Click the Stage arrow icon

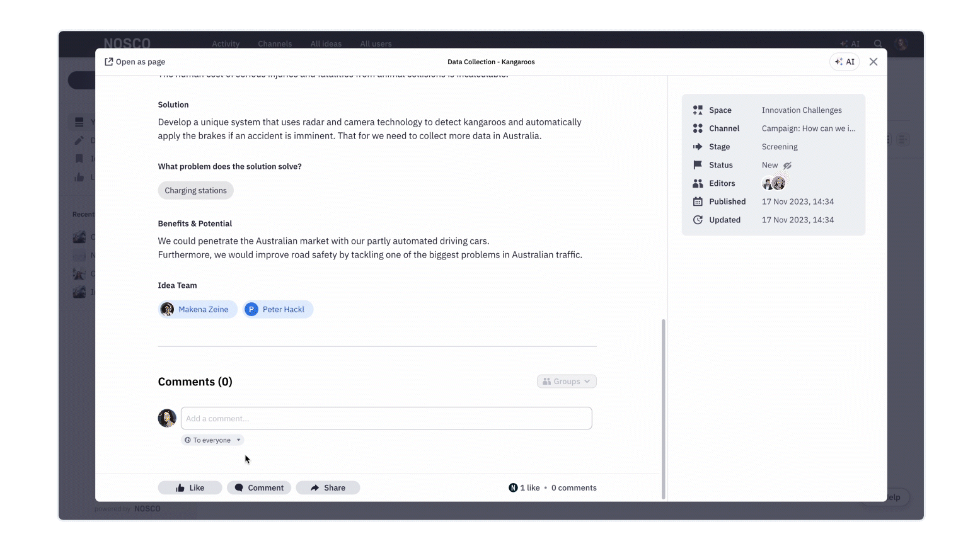click(x=698, y=147)
